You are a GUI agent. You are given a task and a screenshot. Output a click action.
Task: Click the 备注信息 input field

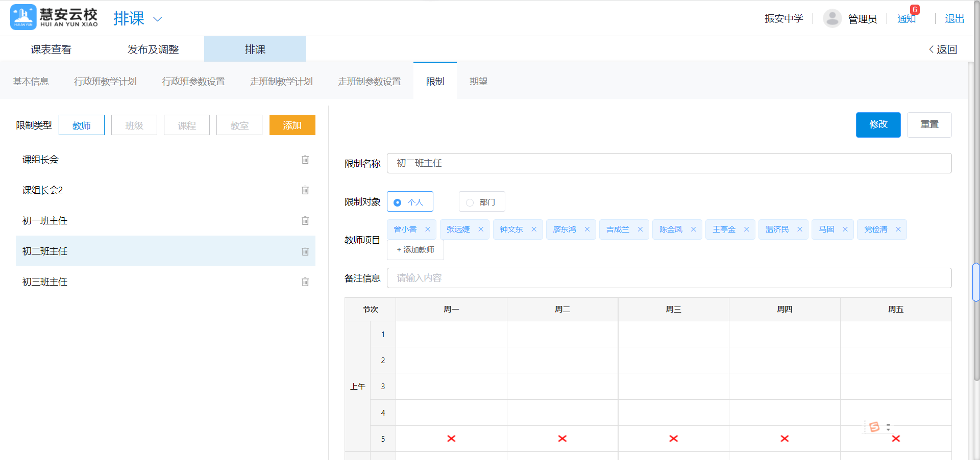pos(669,278)
